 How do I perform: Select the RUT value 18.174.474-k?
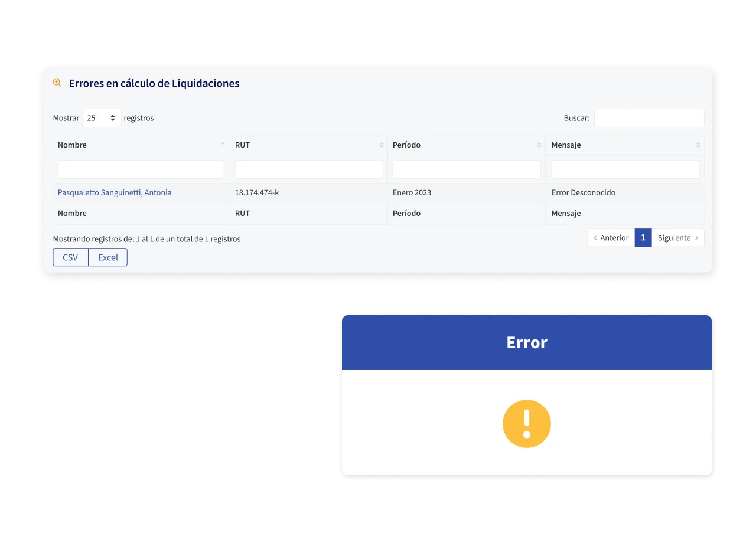click(257, 192)
